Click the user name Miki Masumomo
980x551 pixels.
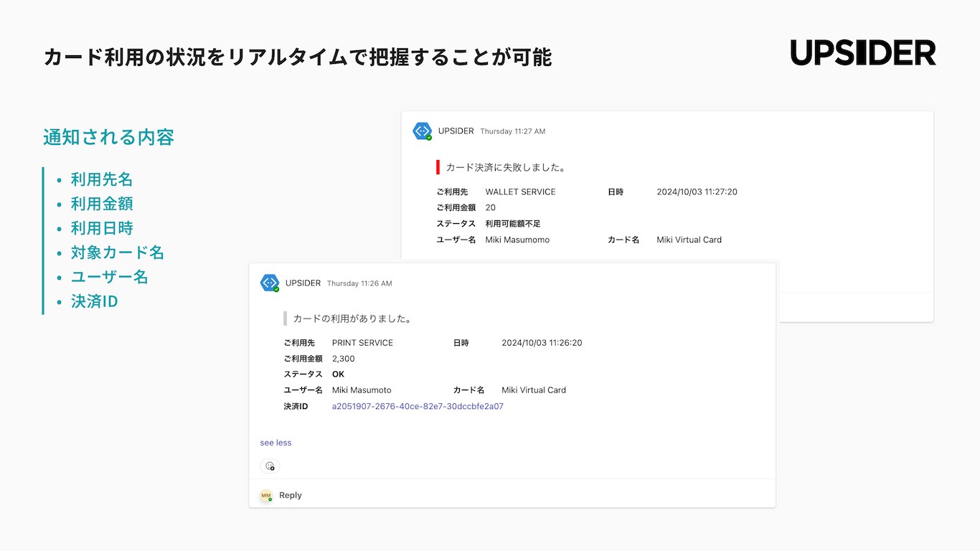[x=517, y=240]
